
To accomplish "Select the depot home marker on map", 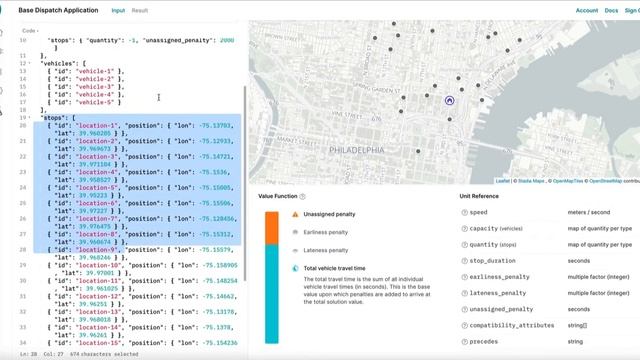I will pyautogui.click(x=449, y=100).
